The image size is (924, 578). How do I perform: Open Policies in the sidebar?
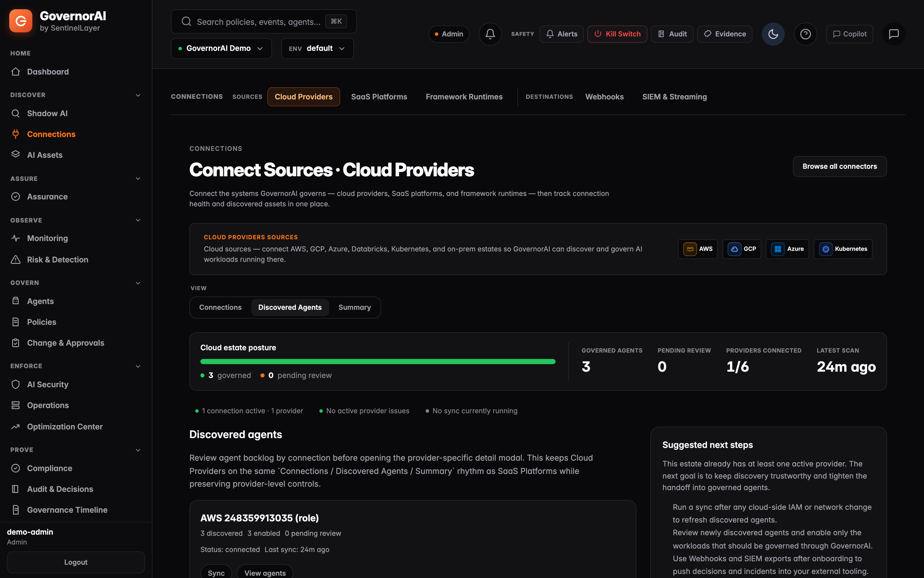click(42, 322)
